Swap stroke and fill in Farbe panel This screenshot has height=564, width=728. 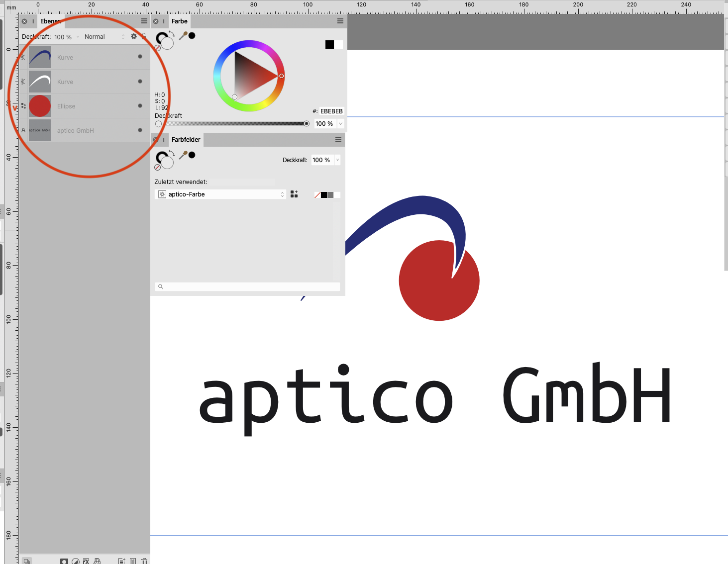172,34
